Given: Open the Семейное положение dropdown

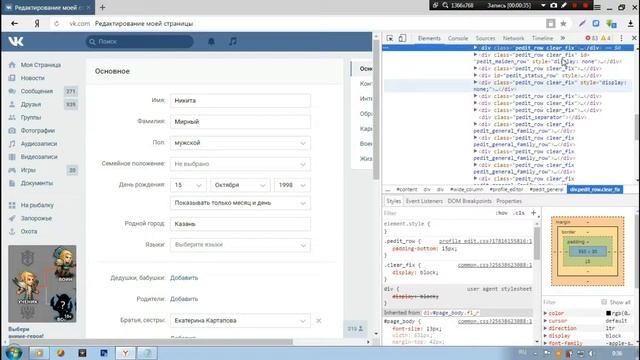Looking at the screenshot, I should 240,164.
